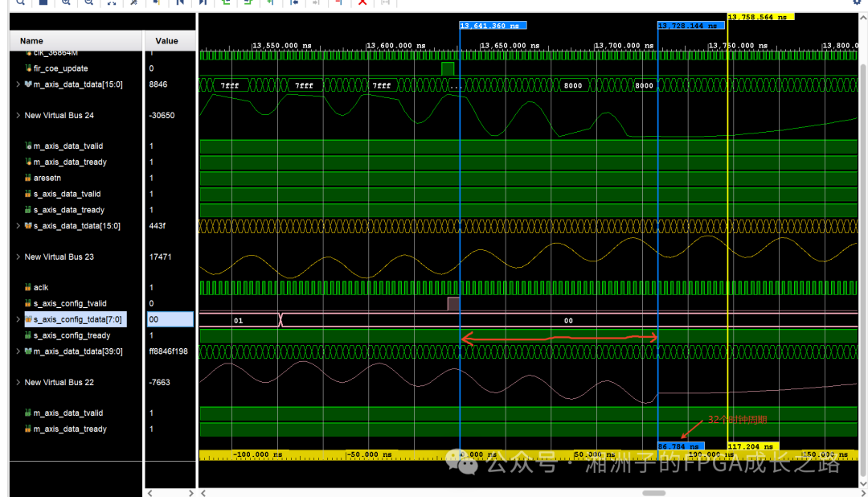
Task: Click the waveform scrollbar left arrow
Action: 203,492
